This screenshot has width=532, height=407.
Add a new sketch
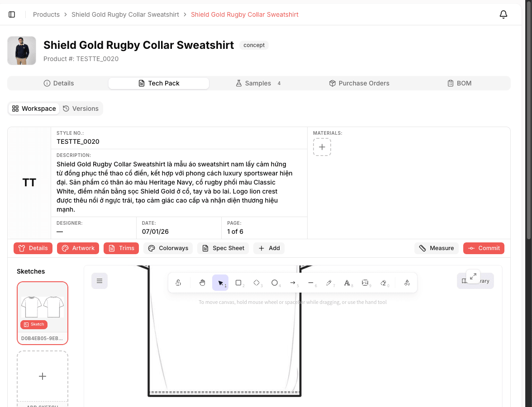coord(43,376)
